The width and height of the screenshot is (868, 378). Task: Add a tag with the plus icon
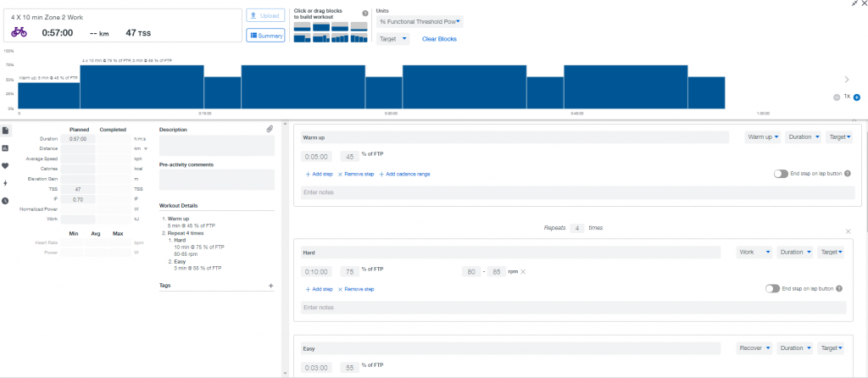point(270,286)
